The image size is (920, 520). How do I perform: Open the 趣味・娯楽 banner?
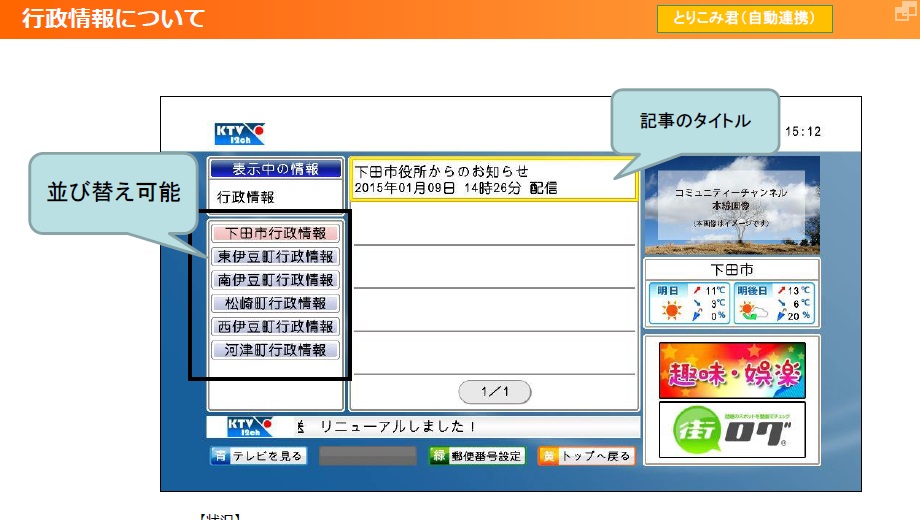pyautogui.click(x=732, y=370)
